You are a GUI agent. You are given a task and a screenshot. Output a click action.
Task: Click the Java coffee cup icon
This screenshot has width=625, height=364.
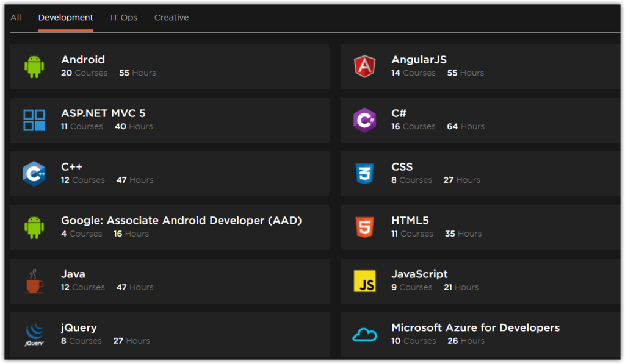click(x=34, y=281)
